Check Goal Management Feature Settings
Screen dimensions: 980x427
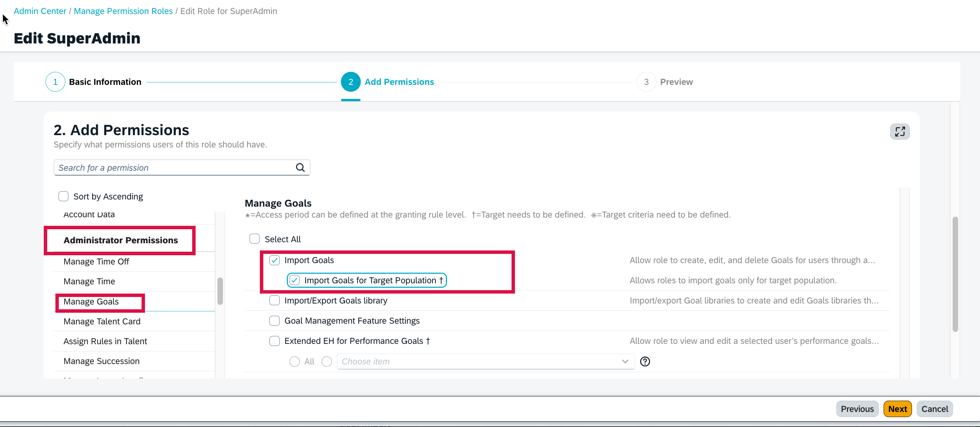point(274,321)
